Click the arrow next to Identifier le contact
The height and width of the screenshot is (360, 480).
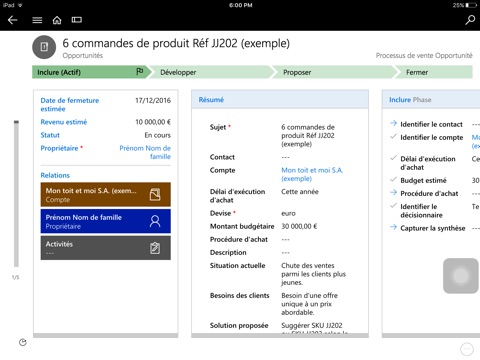coord(393,123)
